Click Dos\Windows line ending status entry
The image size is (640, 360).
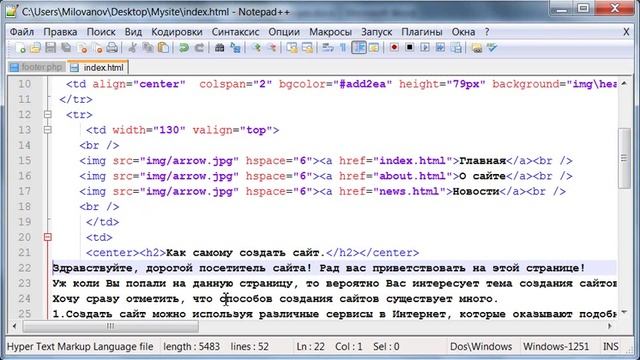(x=481, y=347)
